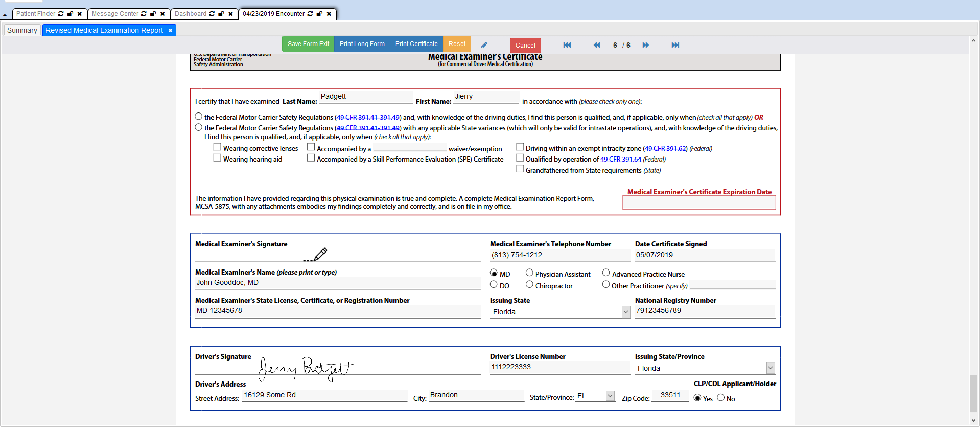Open the Patient Finder tab
Screen dimensions: 980x428
(35, 14)
